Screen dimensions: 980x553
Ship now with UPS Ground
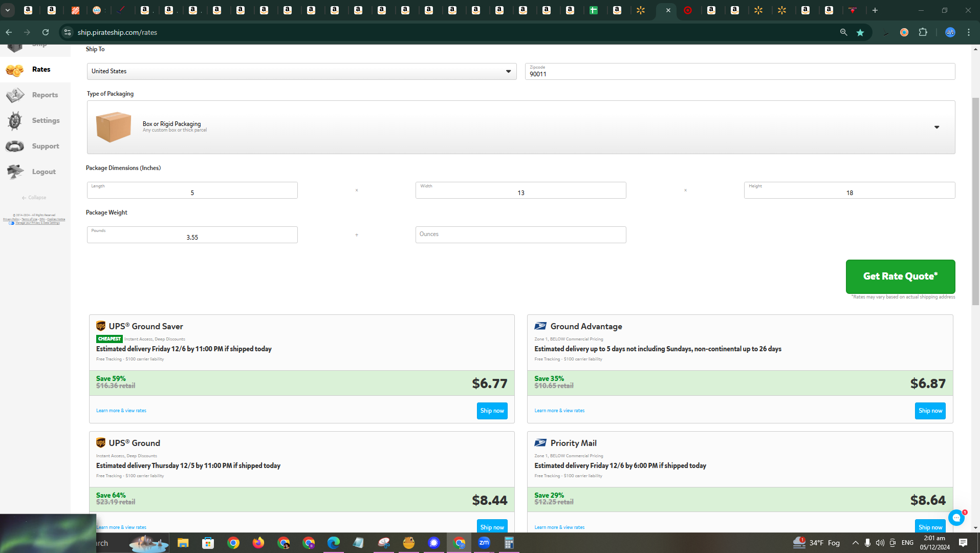pyautogui.click(x=492, y=527)
